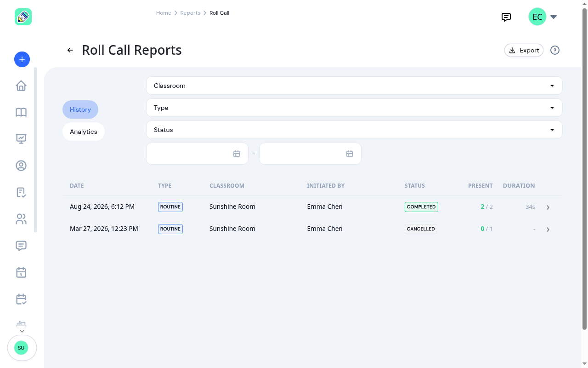Screen dimensions: 588x368
Task: Expand the Aug 24 roll call row chevron
Action: (548, 207)
